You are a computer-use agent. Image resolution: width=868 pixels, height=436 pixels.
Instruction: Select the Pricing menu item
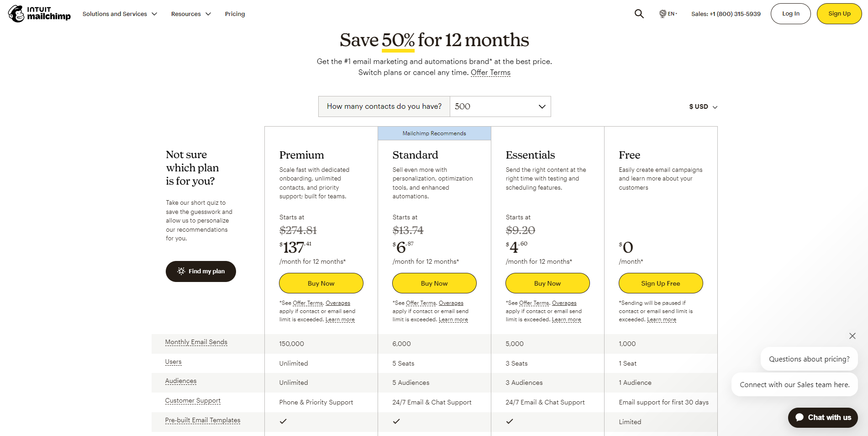[235, 14]
